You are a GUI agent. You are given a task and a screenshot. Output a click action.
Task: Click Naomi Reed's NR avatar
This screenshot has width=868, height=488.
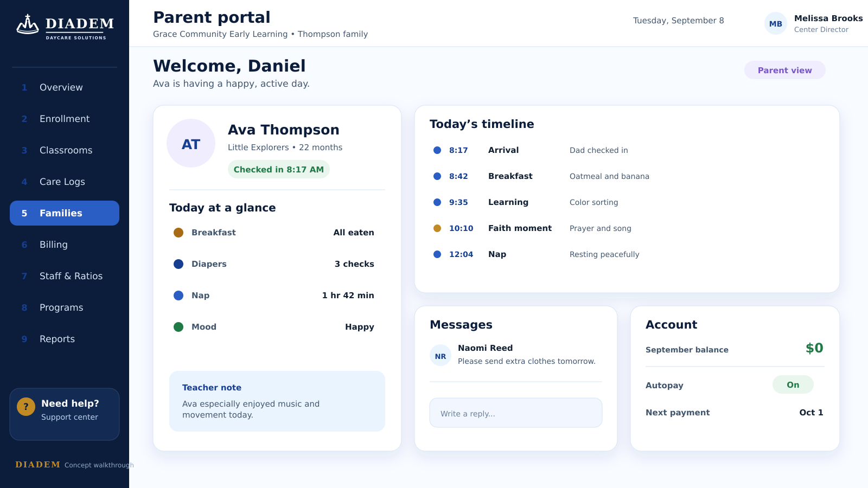[x=441, y=356]
